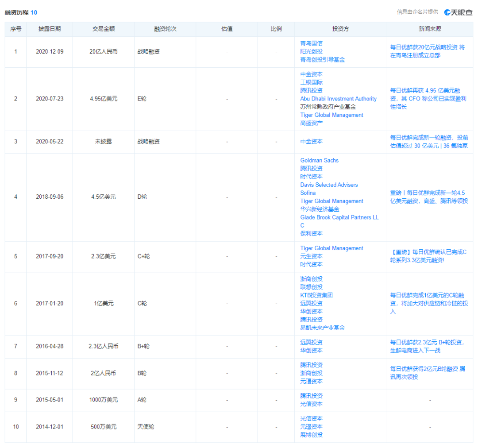
Task: Click the 新闻来源 column header
Action: coord(430,29)
